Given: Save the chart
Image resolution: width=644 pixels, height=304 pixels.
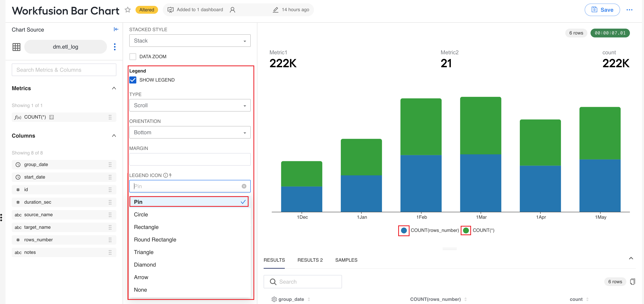Looking at the screenshot, I should click(x=602, y=10).
